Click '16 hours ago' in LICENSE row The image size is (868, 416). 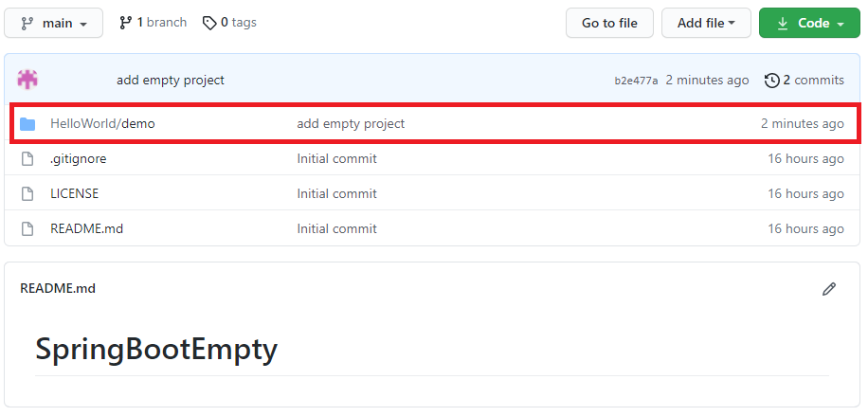pyautogui.click(x=805, y=194)
